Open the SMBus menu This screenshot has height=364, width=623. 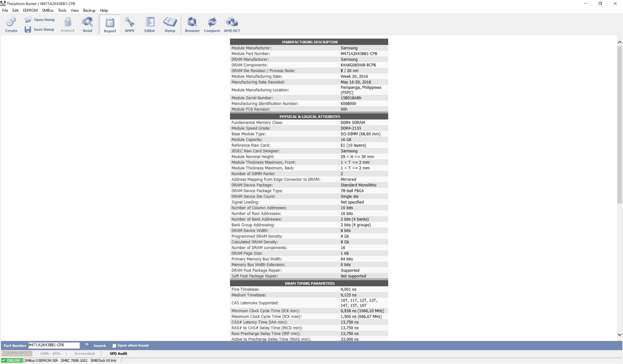[x=48, y=10]
